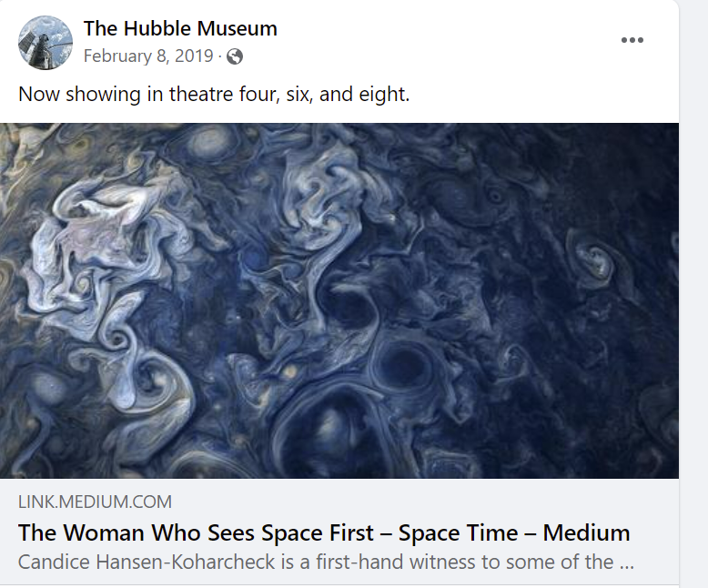Open the February 8, 2019 post timestamp
The width and height of the screenshot is (708, 588).
click(148, 56)
